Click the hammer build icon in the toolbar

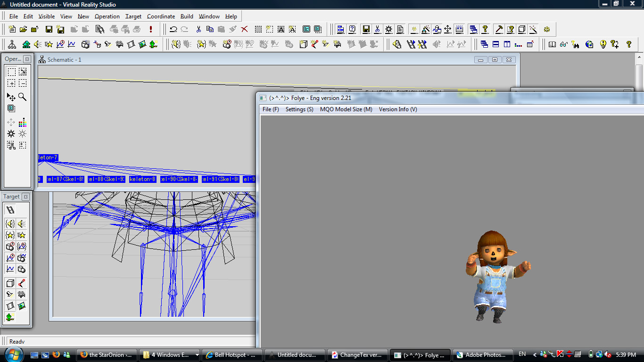click(499, 29)
